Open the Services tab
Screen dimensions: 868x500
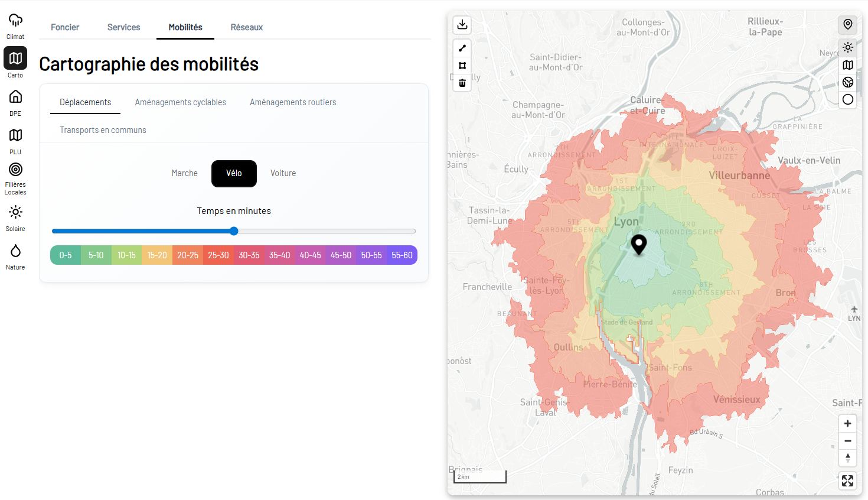click(x=124, y=27)
